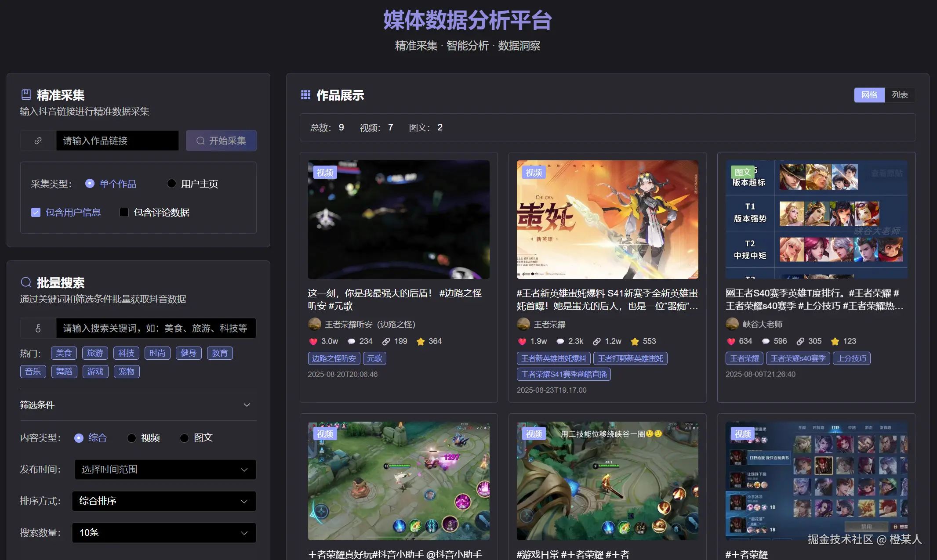Choose 图文 content type radio
This screenshot has width=937, height=560.
point(185,438)
